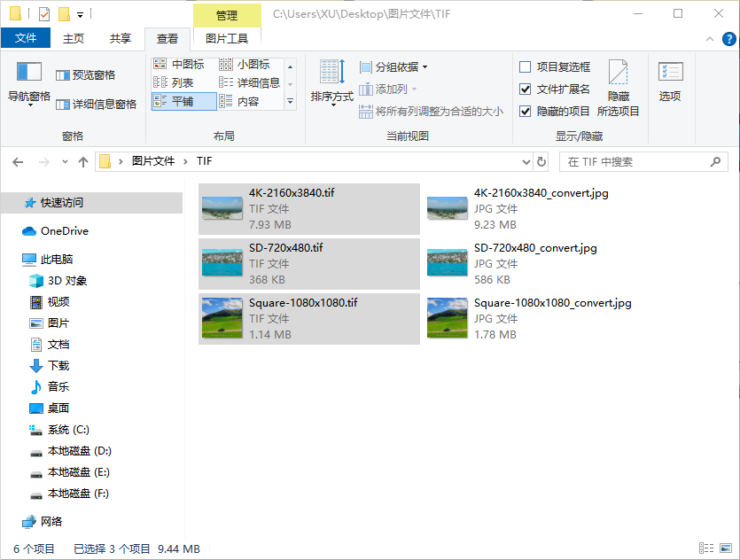
Task: Disable 文件扩展名 (file name extensions)
Action: tap(524, 88)
